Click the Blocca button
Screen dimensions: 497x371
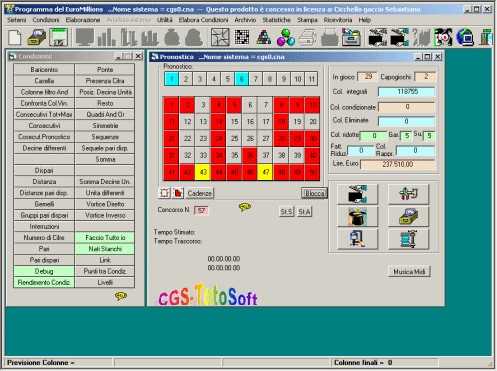(314, 193)
